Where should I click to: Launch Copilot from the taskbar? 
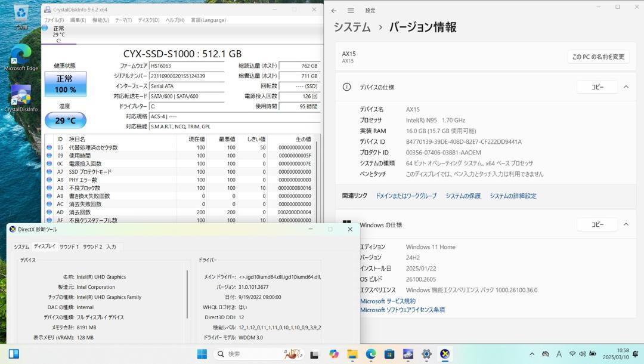click(x=333, y=354)
